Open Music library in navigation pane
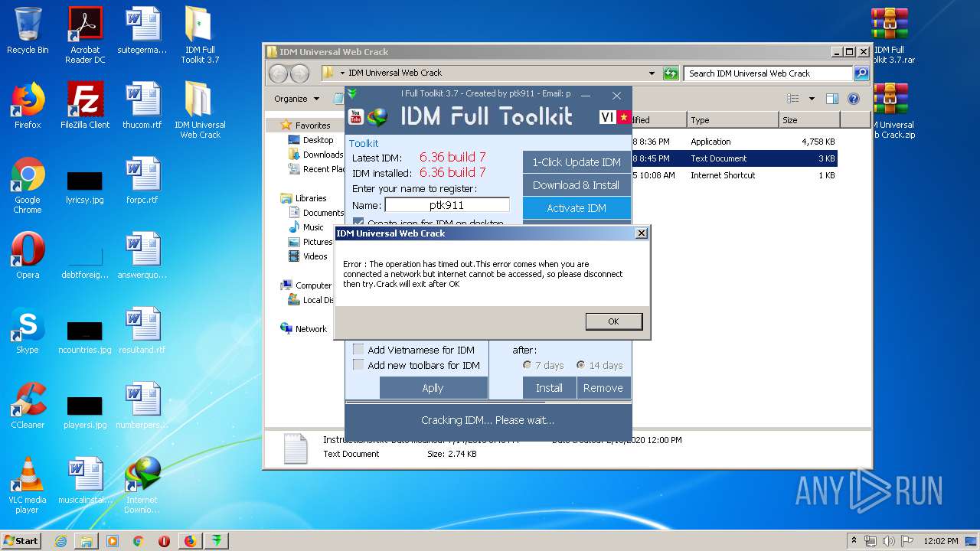The image size is (980, 551). [x=306, y=227]
